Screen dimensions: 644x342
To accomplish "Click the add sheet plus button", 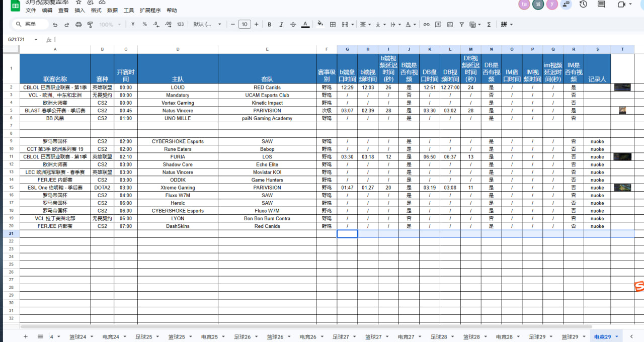I will [26, 336].
